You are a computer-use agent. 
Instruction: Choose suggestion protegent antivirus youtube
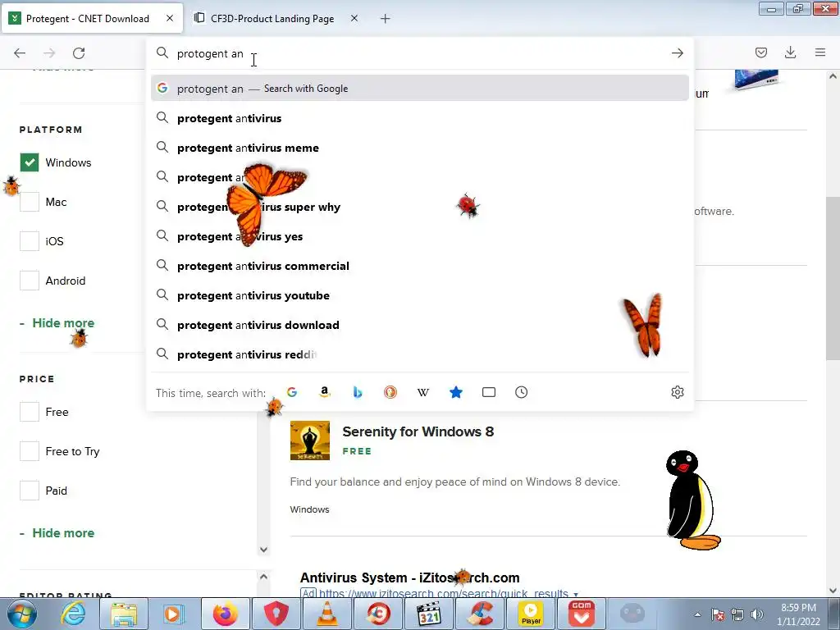419,295
